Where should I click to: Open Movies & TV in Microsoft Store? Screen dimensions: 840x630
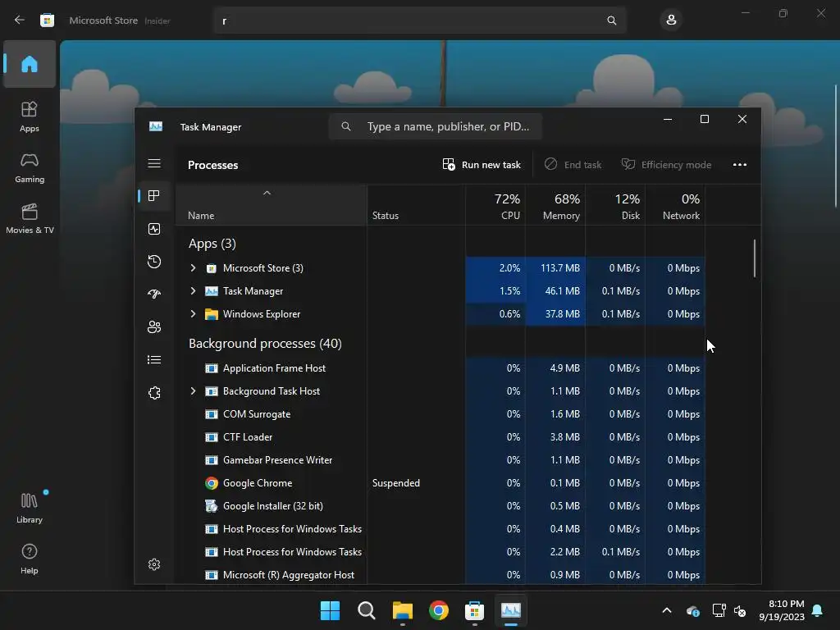pyautogui.click(x=30, y=218)
